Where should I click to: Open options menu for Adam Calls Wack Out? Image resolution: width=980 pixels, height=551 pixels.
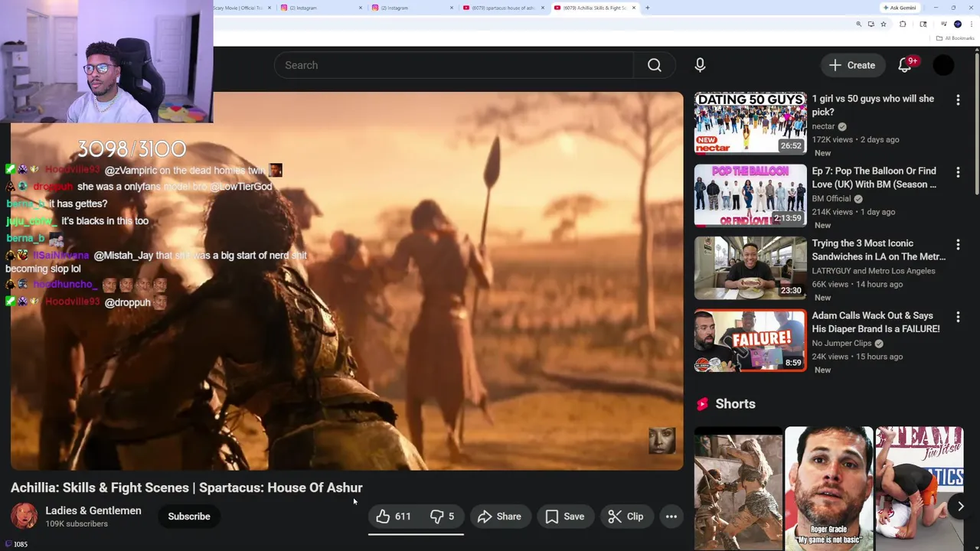958,317
